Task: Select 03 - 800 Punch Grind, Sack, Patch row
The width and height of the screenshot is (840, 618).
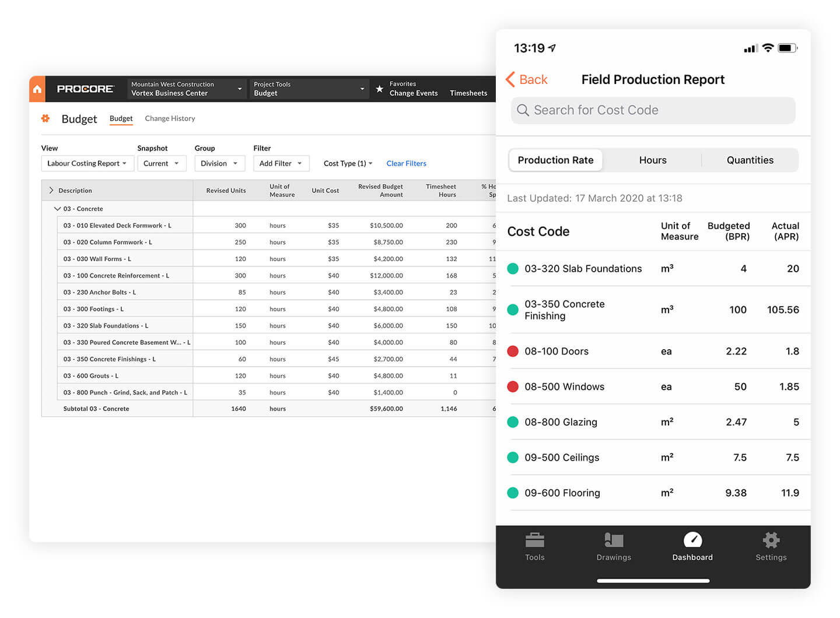Action: [276, 392]
